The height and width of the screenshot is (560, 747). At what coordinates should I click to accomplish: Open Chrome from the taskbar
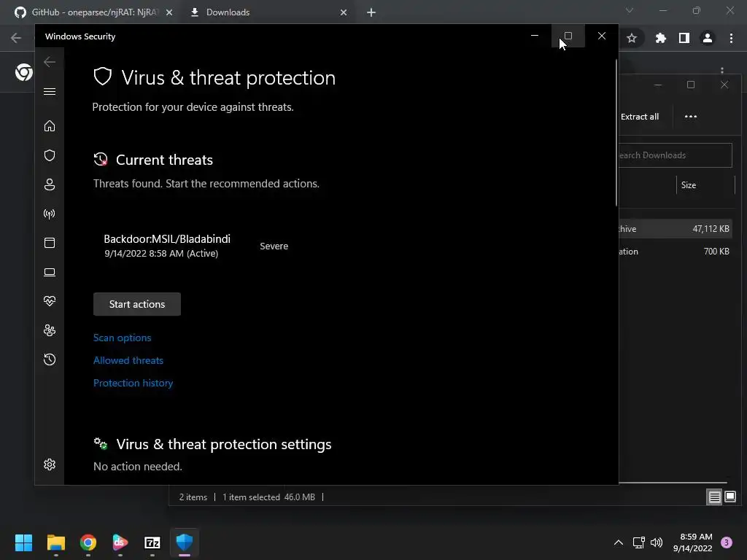88,542
